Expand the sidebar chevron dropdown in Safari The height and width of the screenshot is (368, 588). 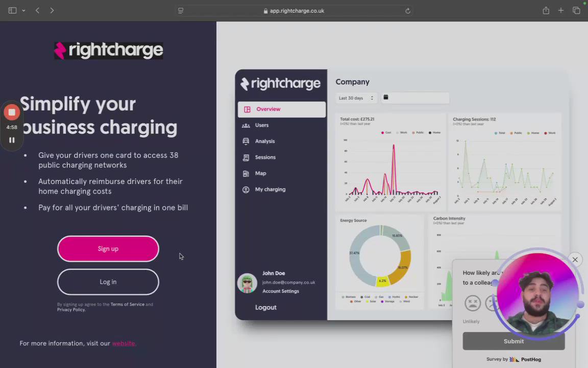click(x=23, y=11)
